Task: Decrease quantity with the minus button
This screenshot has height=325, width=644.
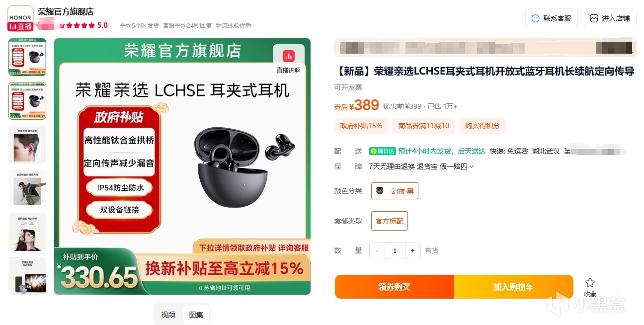Action: (x=377, y=250)
